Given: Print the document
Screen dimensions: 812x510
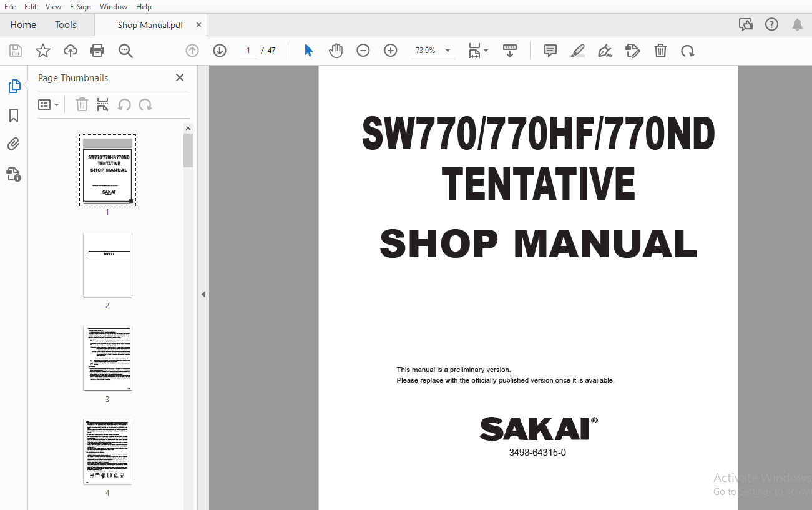Looking at the screenshot, I should pos(97,51).
